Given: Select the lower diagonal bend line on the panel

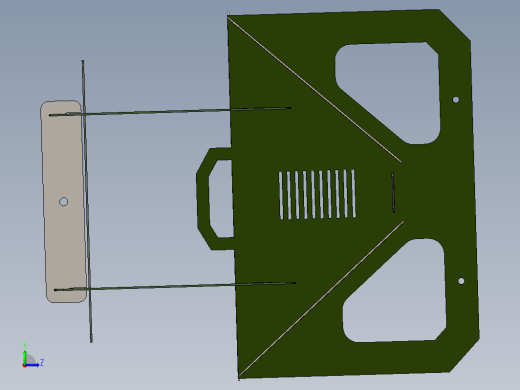Looking at the screenshot, I should coord(321,299).
